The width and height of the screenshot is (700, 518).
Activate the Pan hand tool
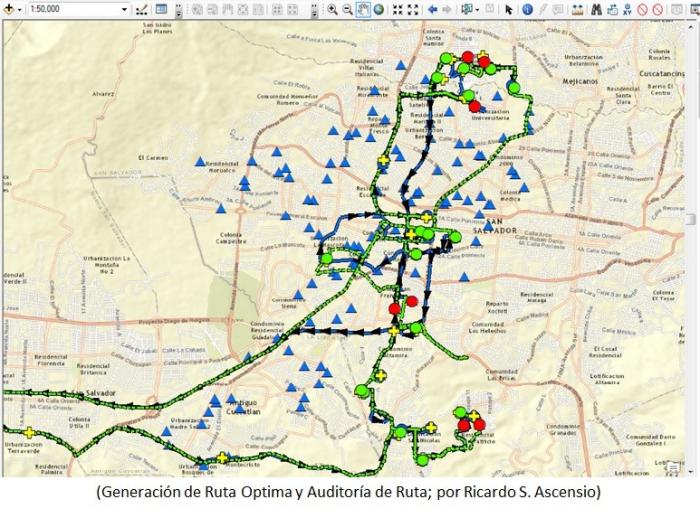tap(363, 9)
